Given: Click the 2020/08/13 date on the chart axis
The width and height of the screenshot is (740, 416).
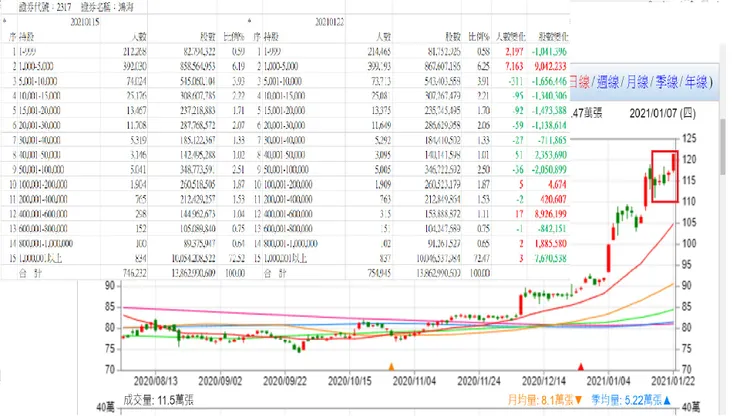Looking at the screenshot, I should 155,381.
